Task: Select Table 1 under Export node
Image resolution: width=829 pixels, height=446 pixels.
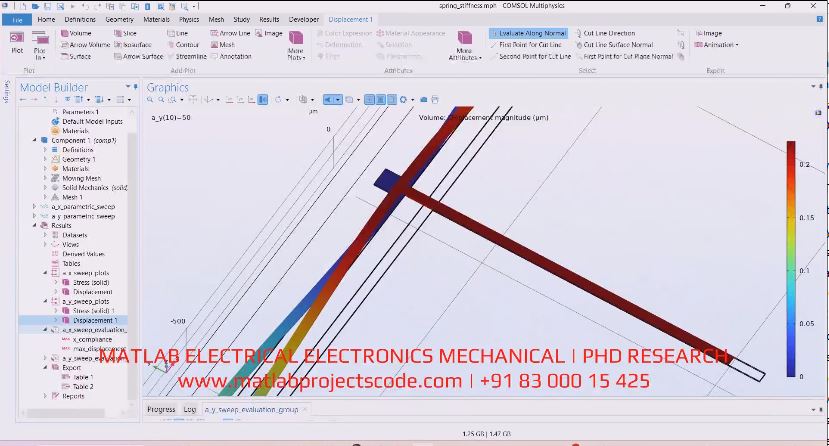Action: point(83,377)
